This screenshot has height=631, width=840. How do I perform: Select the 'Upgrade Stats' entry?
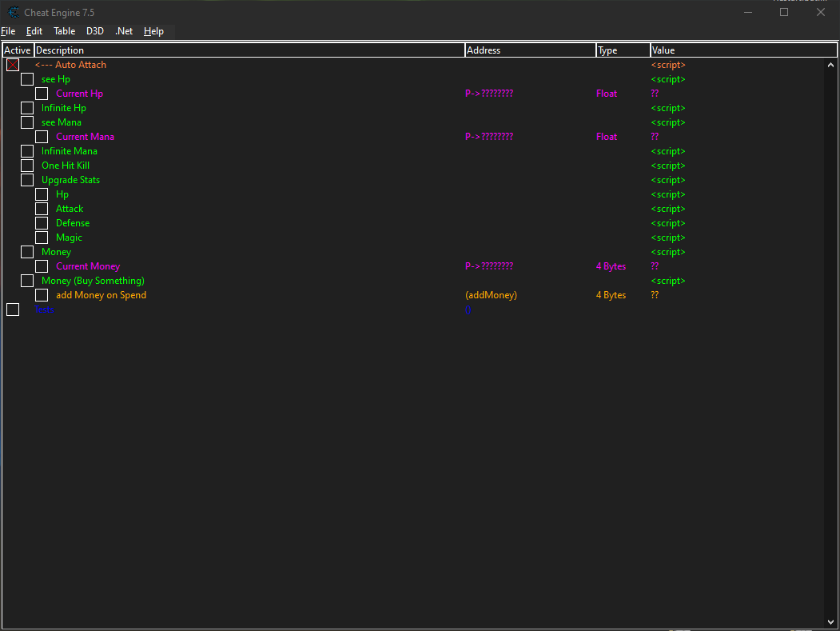[70, 180]
